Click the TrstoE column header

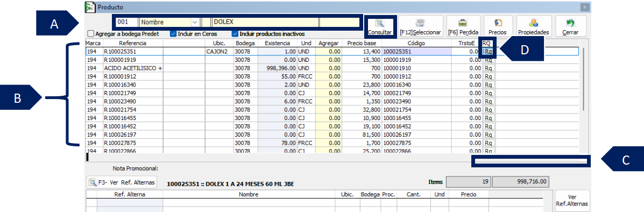(466, 43)
